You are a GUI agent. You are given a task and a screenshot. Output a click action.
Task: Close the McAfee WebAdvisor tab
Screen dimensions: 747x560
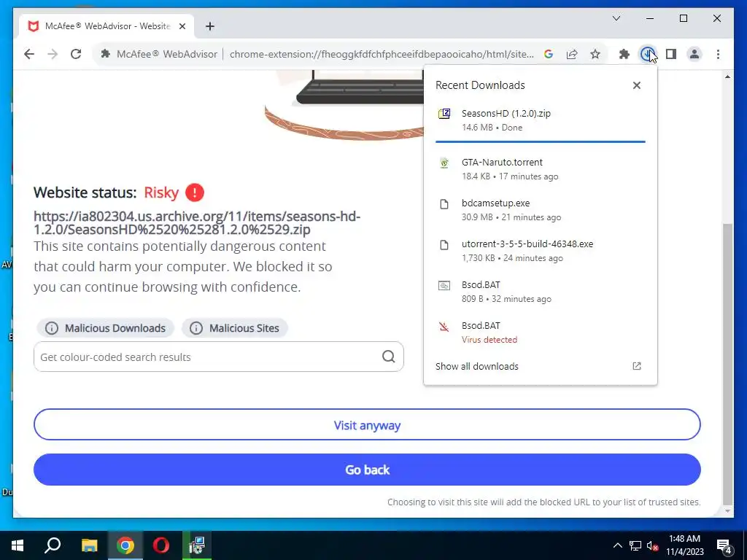pyautogui.click(x=182, y=26)
